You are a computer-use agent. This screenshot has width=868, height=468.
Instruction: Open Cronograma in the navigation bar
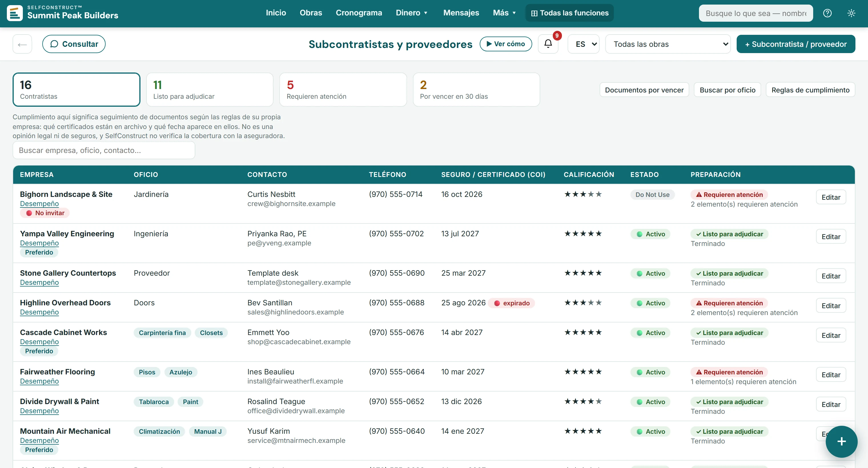(359, 13)
